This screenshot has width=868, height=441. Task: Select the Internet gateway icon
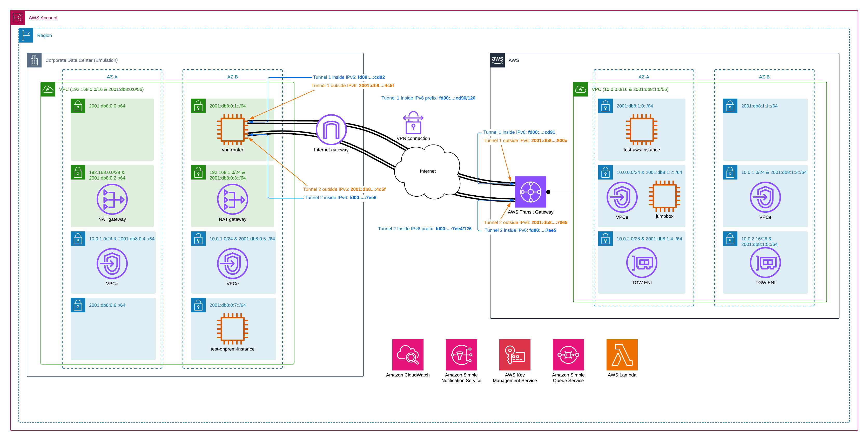331,130
